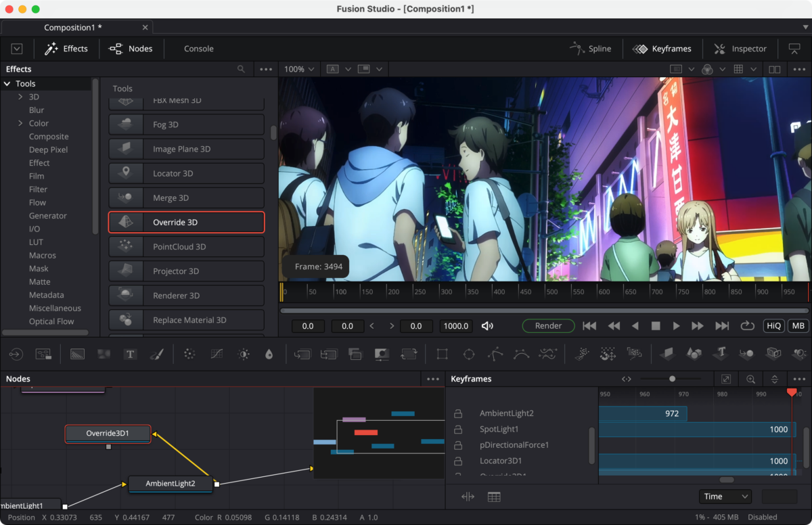
Task: Search the Effects library
Action: click(241, 69)
